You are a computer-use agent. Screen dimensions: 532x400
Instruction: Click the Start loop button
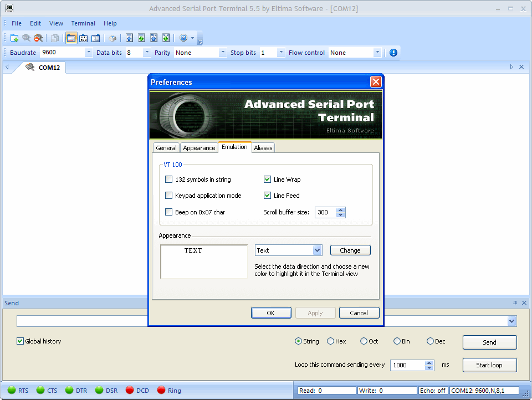pyautogui.click(x=489, y=365)
